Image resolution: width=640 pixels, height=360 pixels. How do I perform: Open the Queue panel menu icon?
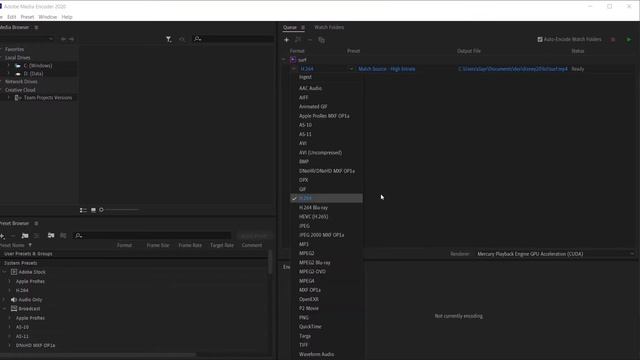tap(303, 27)
